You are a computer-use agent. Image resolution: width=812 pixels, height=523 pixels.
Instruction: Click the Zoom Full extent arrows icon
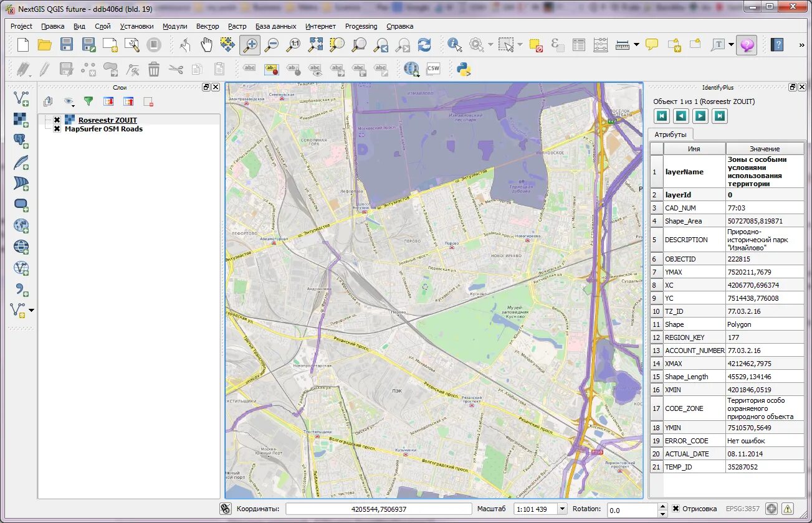point(315,45)
